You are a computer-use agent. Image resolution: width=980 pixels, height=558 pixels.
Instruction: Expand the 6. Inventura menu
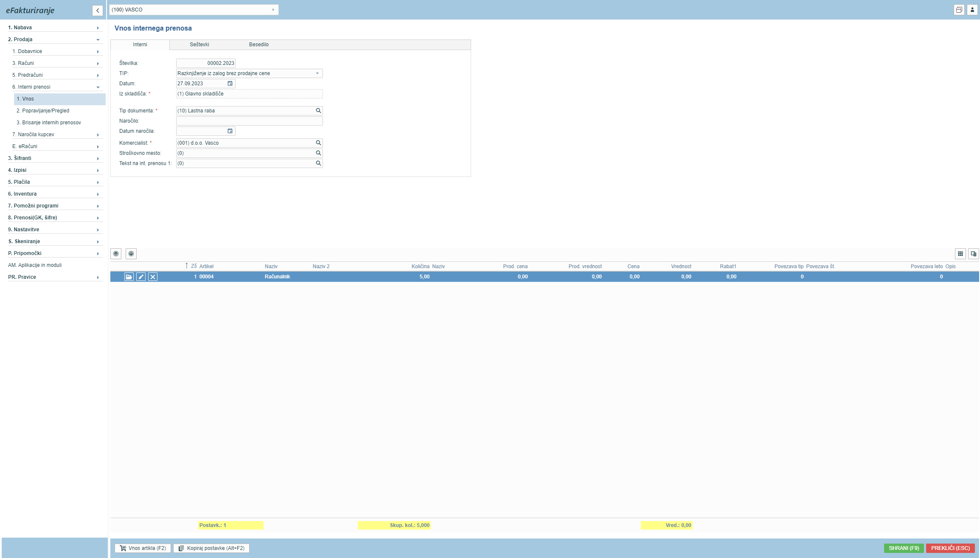[x=55, y=194]
